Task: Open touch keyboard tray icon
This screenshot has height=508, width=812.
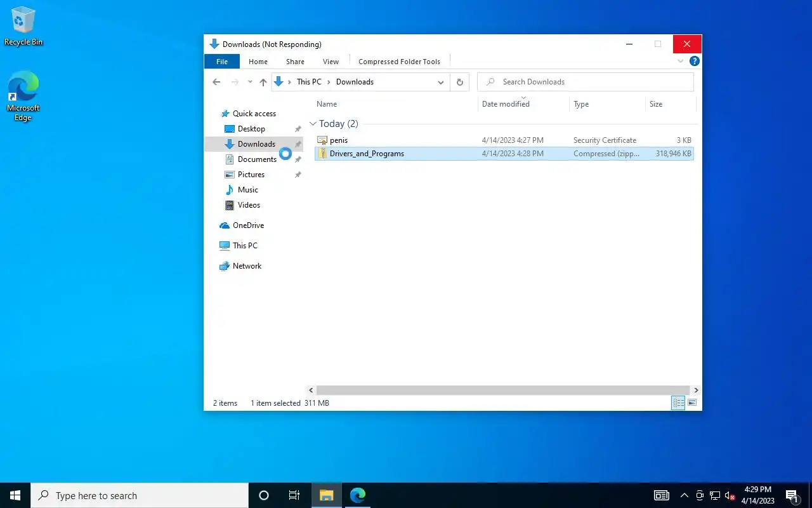Action: 662,495
